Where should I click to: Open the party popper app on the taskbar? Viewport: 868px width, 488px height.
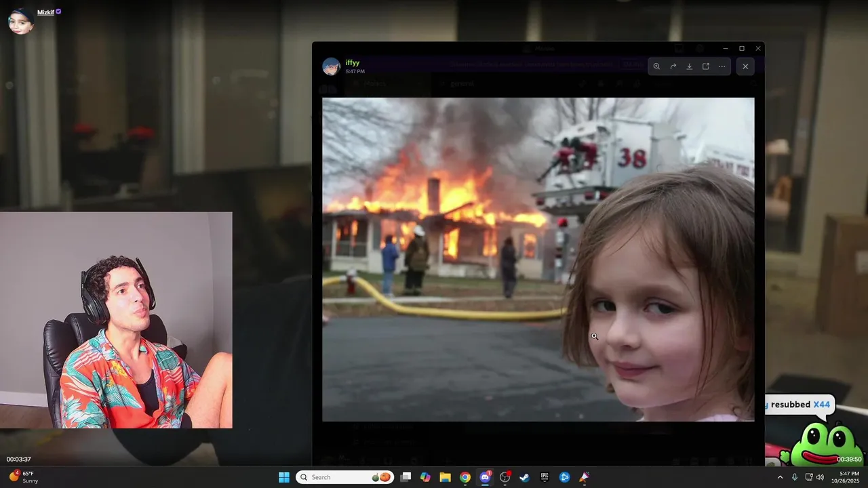(584, 477)
